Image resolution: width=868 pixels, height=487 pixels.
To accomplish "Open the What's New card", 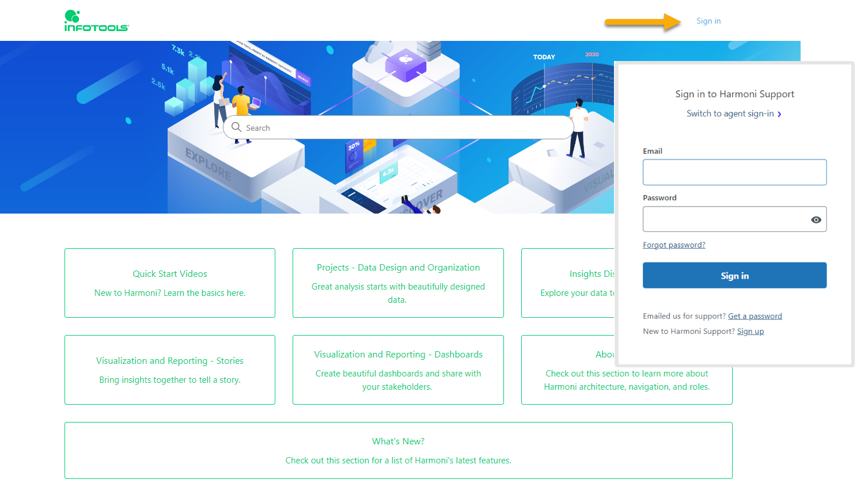I will click(398, 450).
